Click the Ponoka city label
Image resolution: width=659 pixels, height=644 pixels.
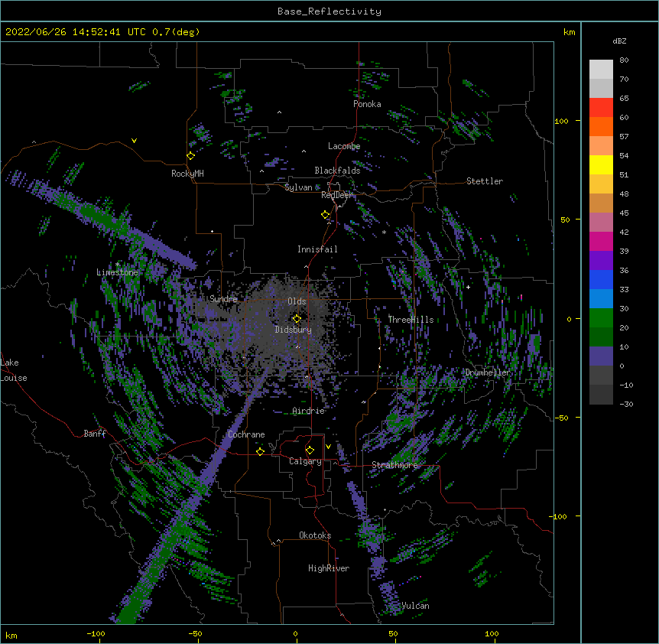point(367,104)
